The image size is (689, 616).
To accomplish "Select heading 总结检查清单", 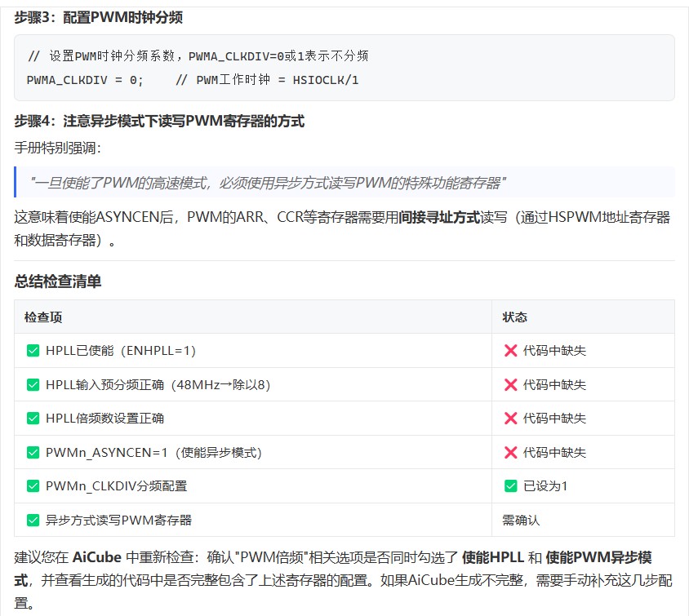I will [58, 281].
